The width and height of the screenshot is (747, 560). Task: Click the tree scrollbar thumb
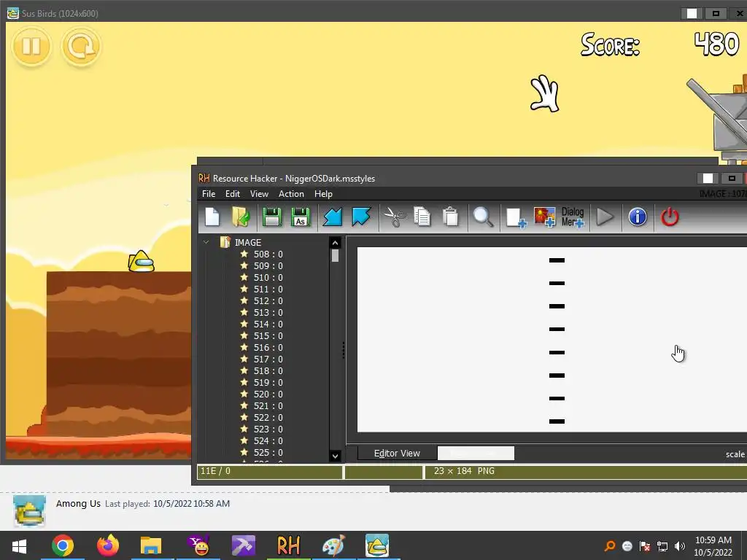pyautogui.click(x=335, y=256)
